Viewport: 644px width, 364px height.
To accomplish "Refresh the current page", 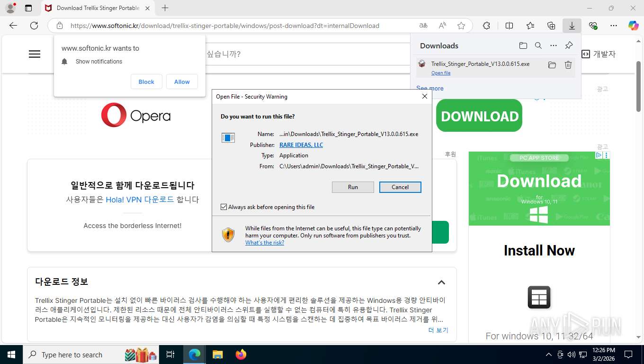I will point(34,26).
